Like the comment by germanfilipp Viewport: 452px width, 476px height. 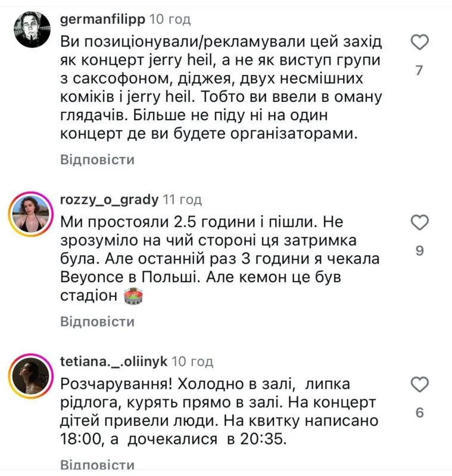click(x=420, y=42)
